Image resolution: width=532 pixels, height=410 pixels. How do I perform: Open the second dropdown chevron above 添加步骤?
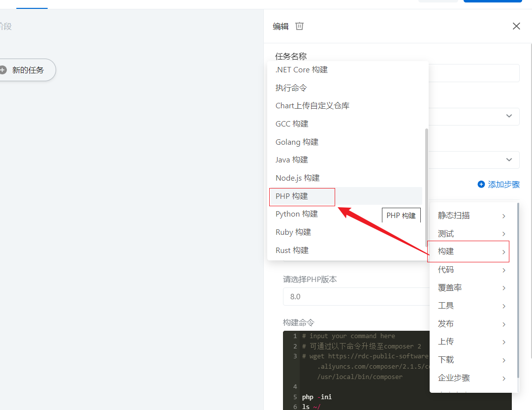[x=509, y=159]
